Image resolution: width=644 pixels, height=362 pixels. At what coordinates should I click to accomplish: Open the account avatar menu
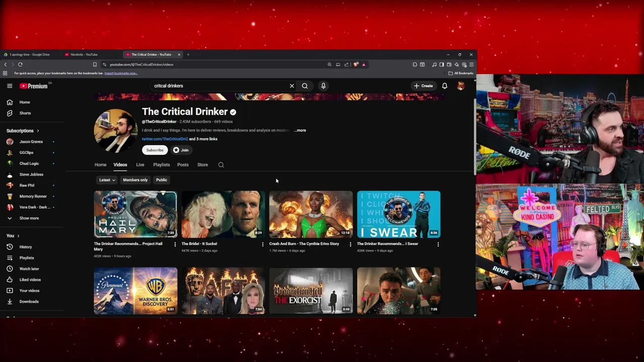click(x=460, y=86)
